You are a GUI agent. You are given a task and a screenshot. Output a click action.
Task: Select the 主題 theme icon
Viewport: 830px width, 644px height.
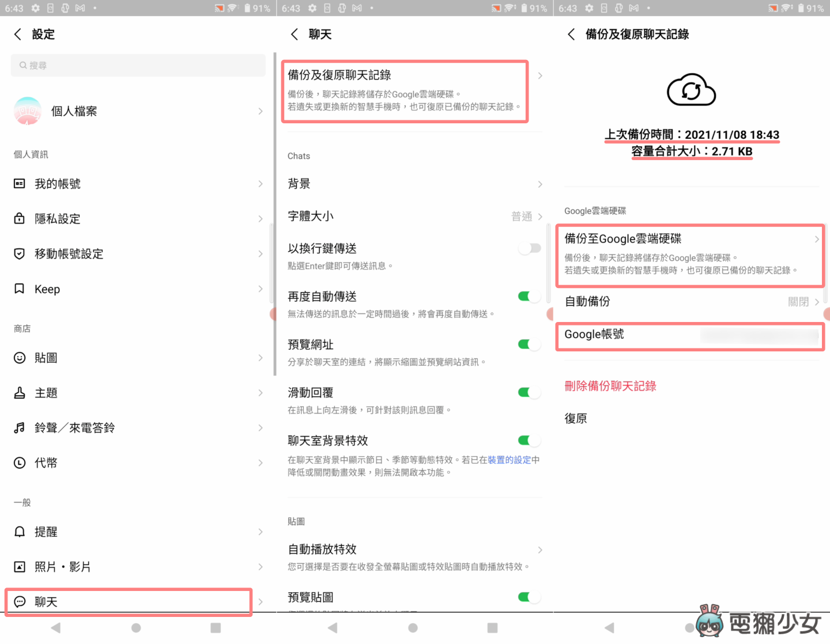click(19, 392)
